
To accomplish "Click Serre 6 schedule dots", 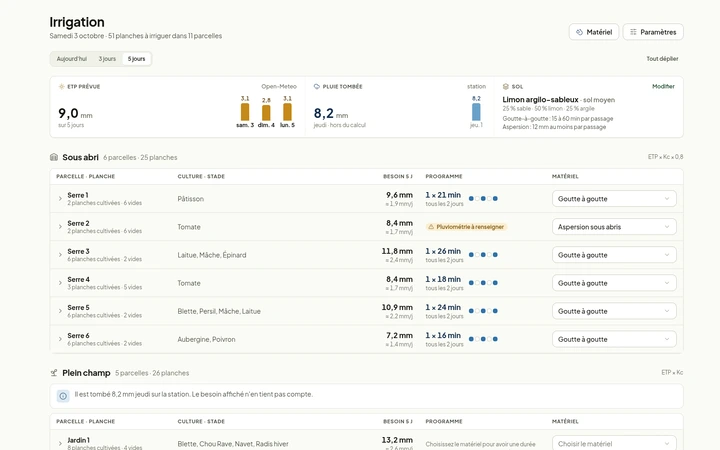I will tap(483, 339).
